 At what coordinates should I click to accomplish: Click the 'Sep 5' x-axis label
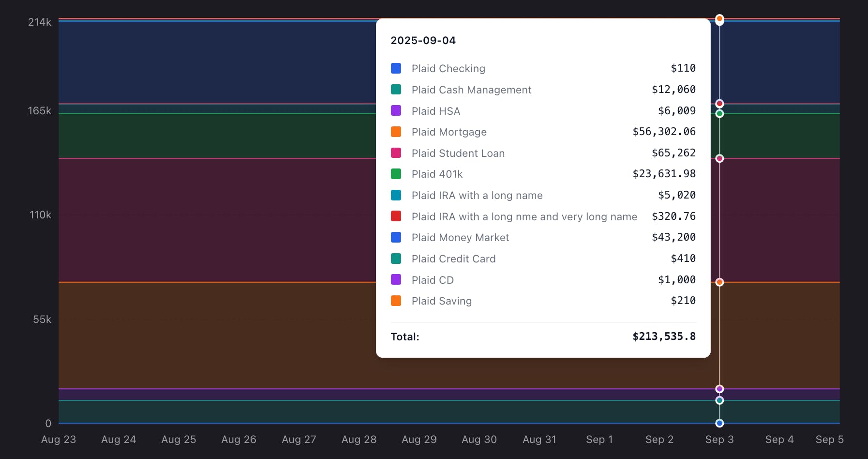click(829, 440)
